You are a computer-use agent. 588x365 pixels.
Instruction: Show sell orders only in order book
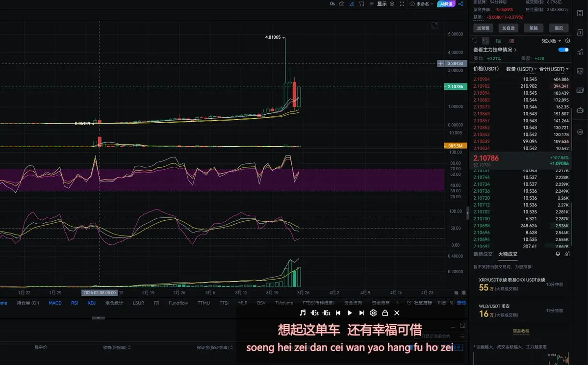pos(511,41)
